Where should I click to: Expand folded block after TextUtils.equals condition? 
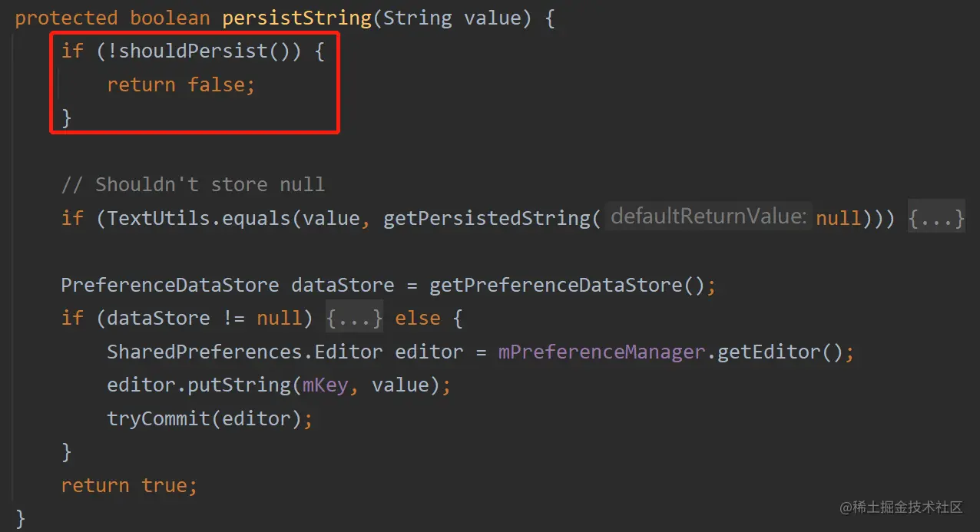936,219
